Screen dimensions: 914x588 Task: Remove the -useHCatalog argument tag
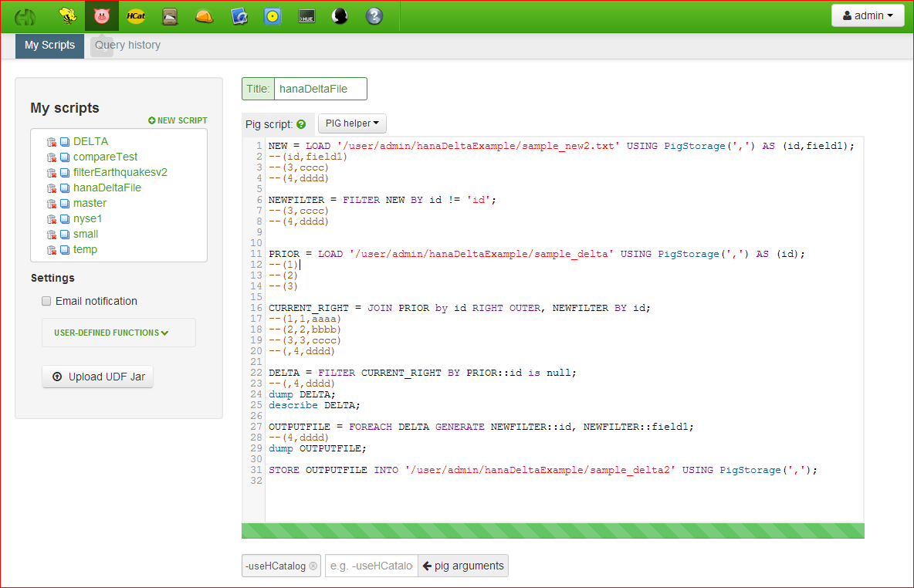pos(313,566)
